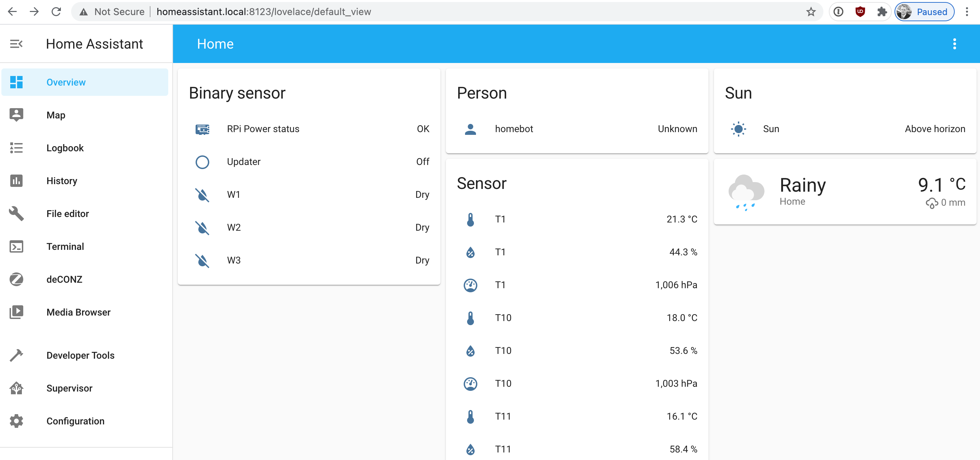
Task: Bookmark page with star icon
Action: click(811, 12)
